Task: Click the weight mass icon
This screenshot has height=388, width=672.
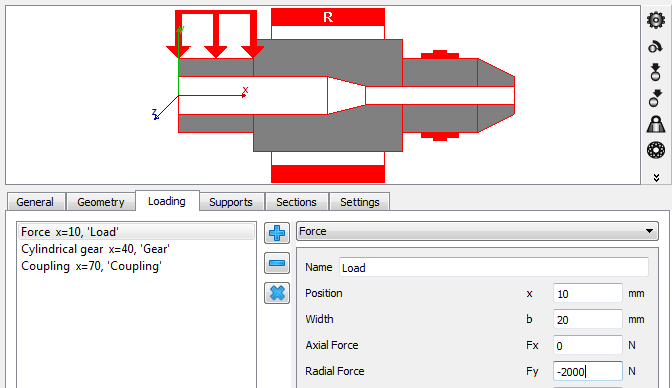Action: [x=656, y=124]
